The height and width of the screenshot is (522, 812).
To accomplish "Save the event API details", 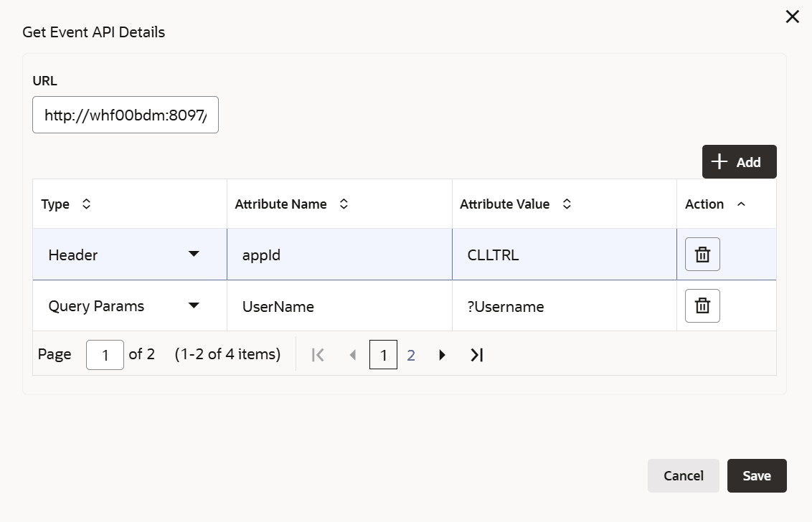I will point(757,476).
